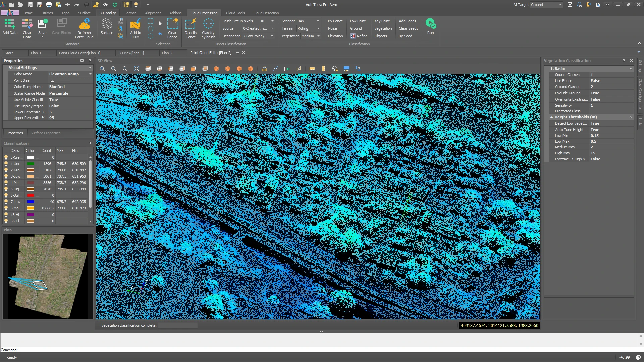Click the green refresh icon in quick access
Image resolution: width=644 pixels, height=362 pixels.
pos(115,5)
